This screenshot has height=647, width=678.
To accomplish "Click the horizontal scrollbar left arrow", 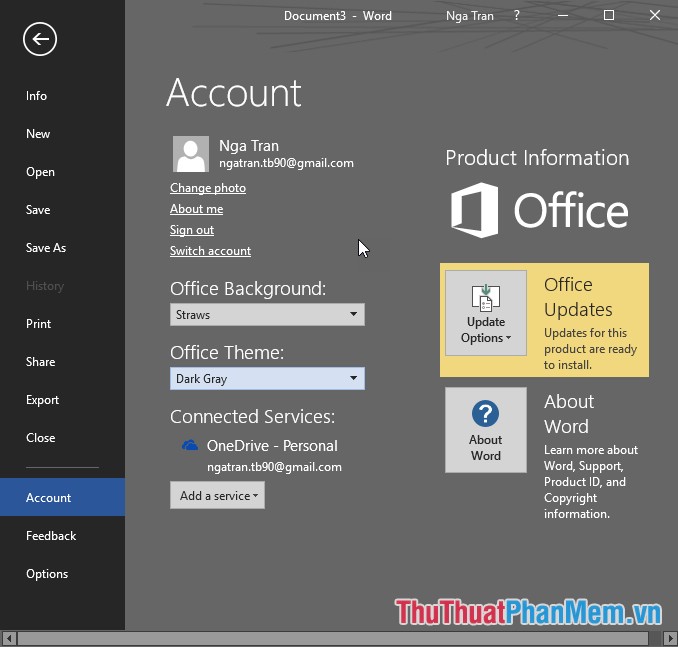I will pyautogui.click(x=8, y=638).
